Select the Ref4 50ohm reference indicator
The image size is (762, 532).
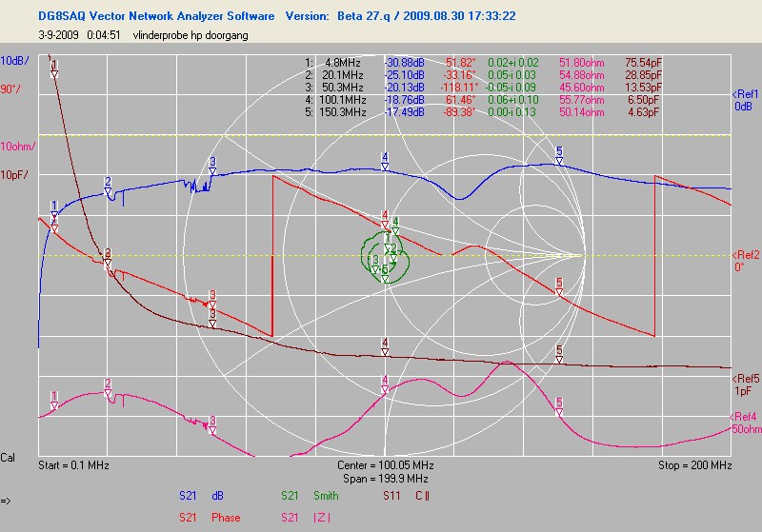[745, 423]
